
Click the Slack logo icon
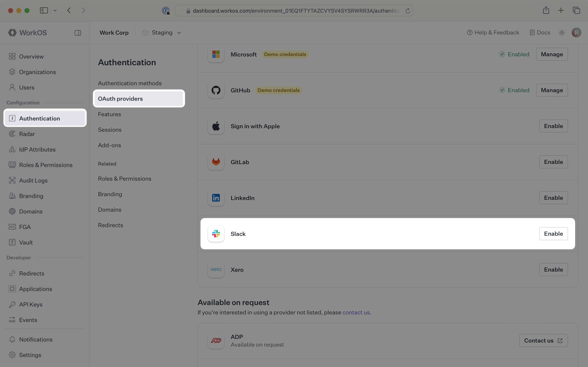[216, 234]
